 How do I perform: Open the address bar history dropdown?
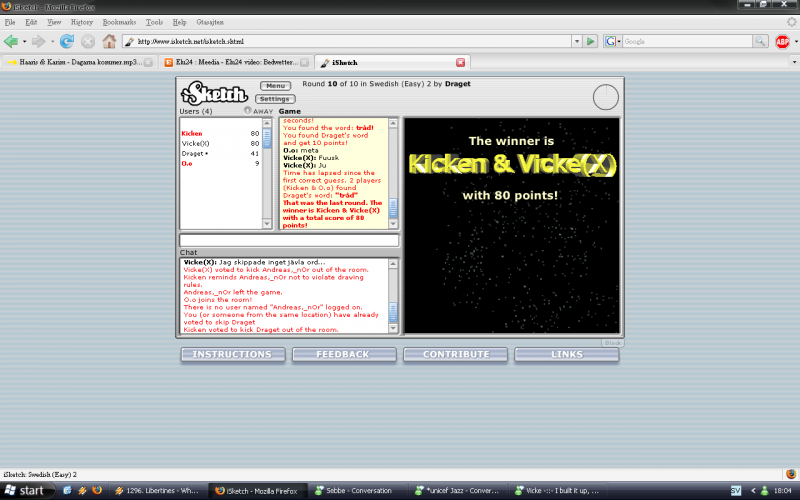point(576,41)
